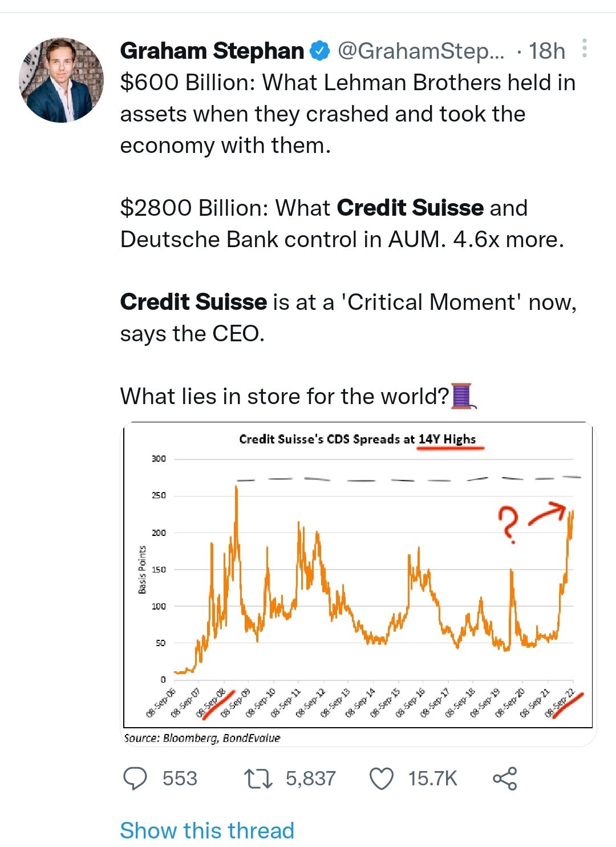
Task: Retweet using the arrows icon
Action: 258,779
